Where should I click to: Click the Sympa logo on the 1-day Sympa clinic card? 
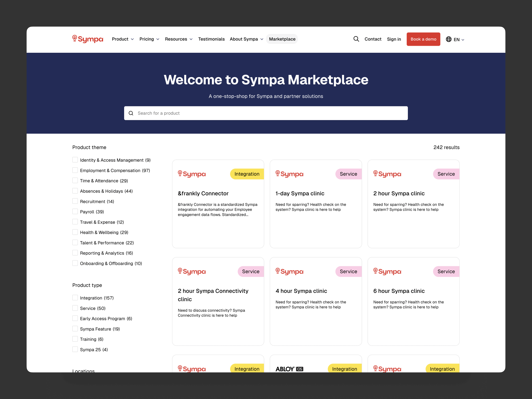(x=289, y=174)
